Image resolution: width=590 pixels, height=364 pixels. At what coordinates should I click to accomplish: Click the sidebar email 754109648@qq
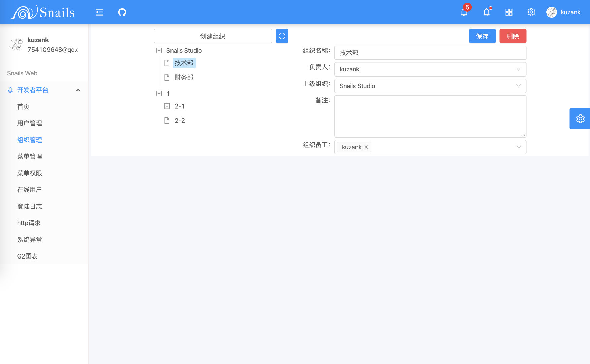53,50
